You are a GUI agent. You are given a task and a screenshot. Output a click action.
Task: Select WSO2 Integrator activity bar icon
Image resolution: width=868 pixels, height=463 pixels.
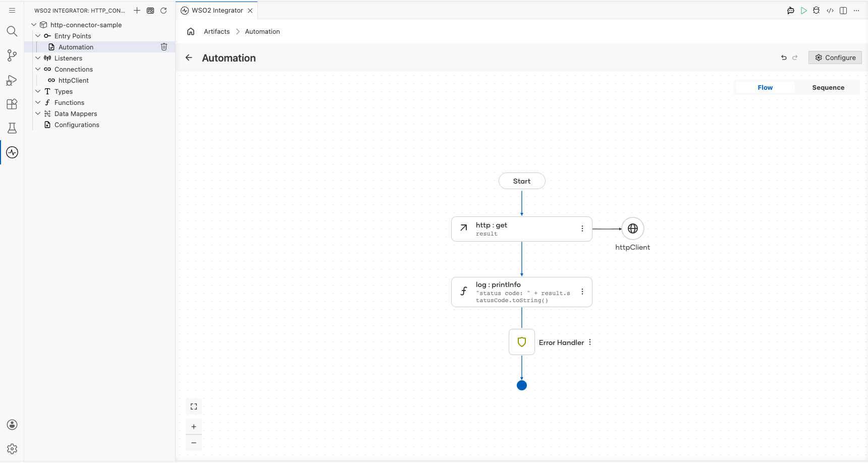(x=12, y=152)
